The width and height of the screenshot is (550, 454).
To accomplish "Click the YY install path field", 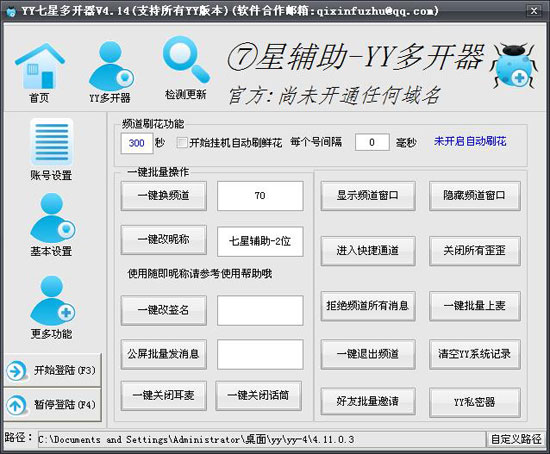I will 262,440.
